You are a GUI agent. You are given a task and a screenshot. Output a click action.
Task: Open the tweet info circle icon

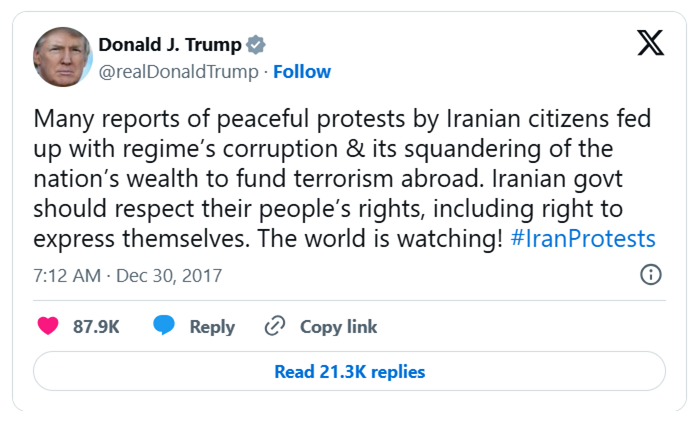point(650,275)
